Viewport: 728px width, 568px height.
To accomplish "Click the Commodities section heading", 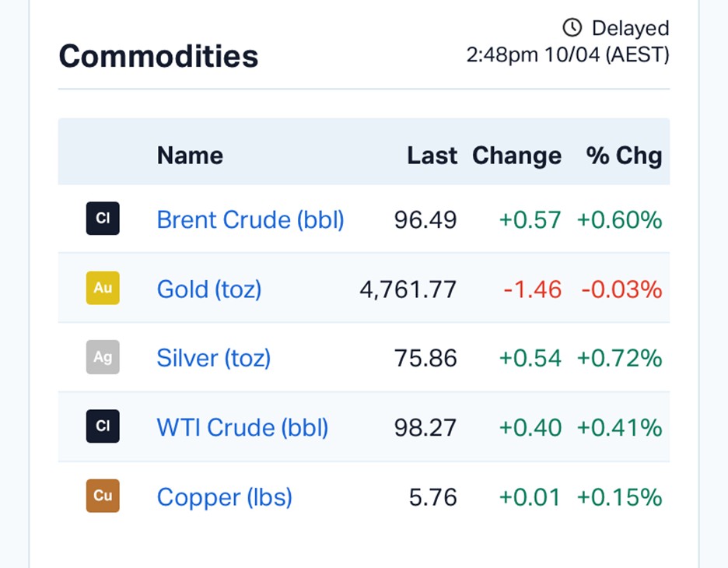I will [x=159, y=56].
